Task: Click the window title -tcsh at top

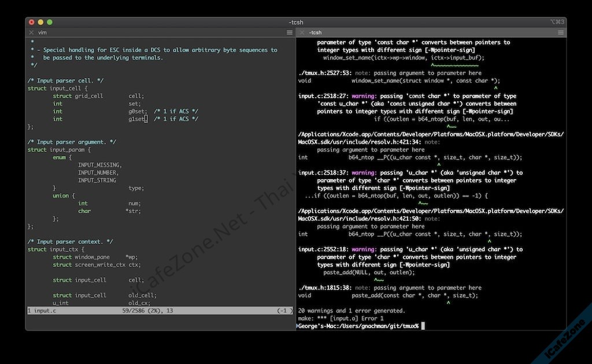Action: coord(297,22)
